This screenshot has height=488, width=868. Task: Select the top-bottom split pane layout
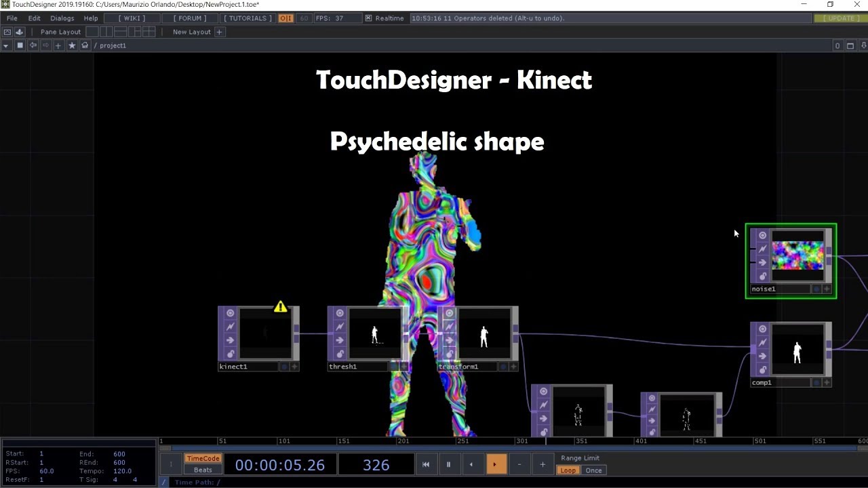[x=121, y=32]
